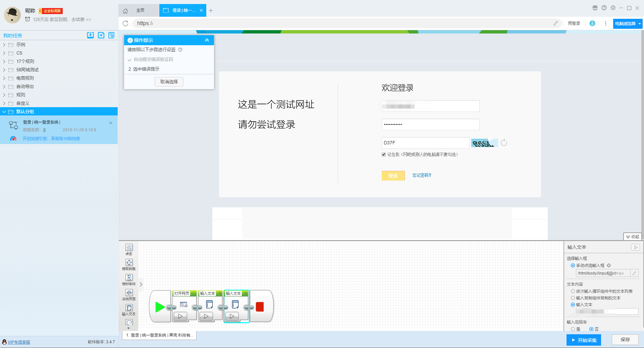Select the 滚动页面 scroll page tool

coord(129,293)
